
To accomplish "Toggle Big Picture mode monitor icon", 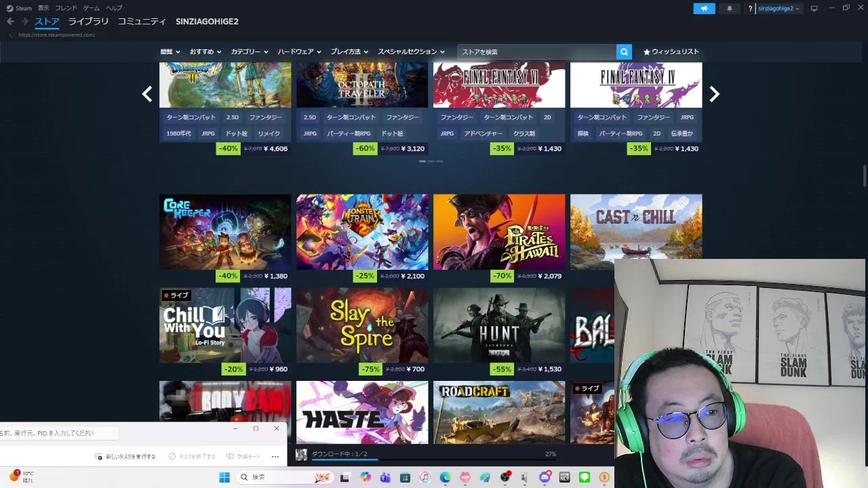I will pos(814,8).
